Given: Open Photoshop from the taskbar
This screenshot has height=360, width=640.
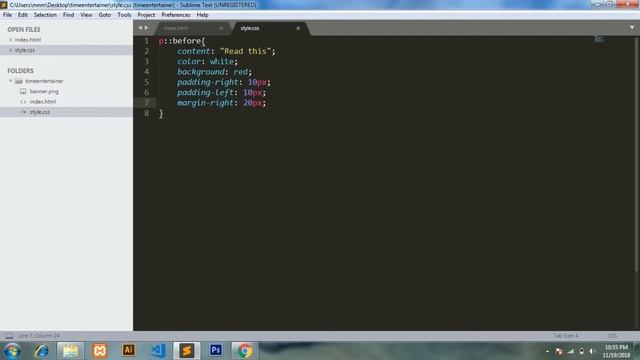Looking at the screenshot, I should [216, 350].
